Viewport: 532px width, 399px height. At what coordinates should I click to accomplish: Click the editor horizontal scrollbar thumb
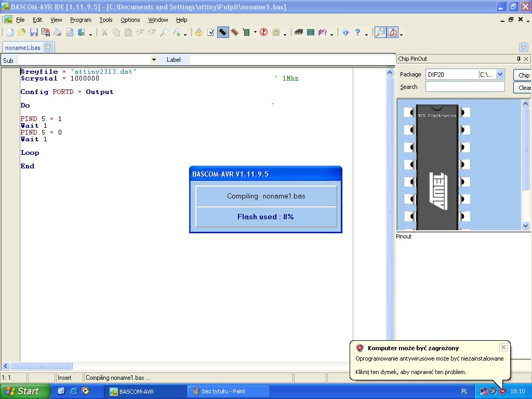pos(42,366)
